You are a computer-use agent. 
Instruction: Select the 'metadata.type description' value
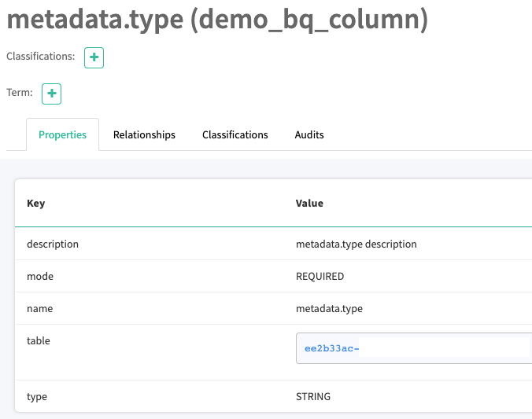pyautogui.click(x=357, y=244)
